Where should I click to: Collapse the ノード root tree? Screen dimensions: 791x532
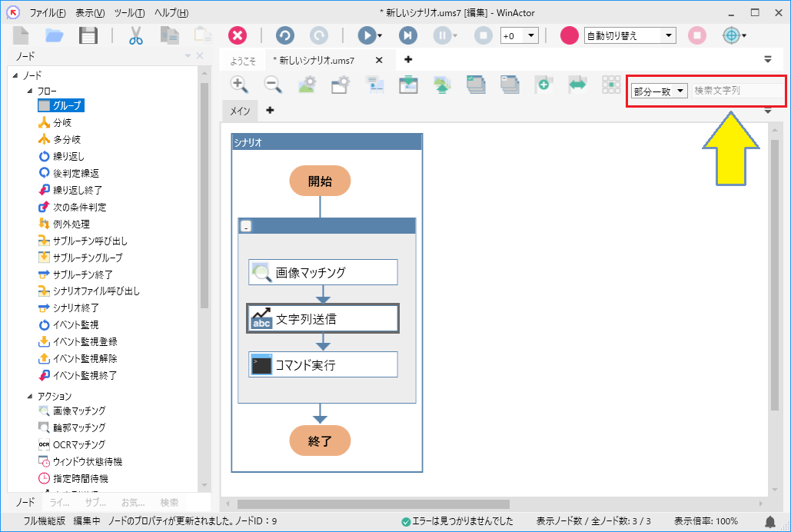point(15,75)
